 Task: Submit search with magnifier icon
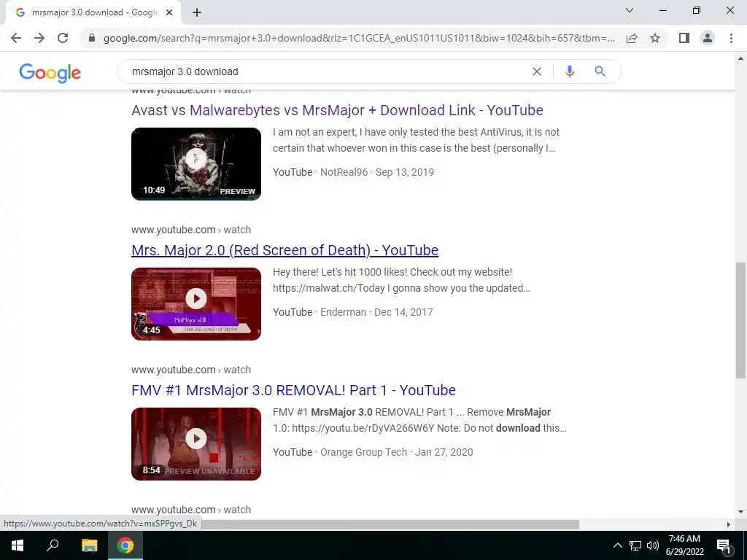[600, 71]
